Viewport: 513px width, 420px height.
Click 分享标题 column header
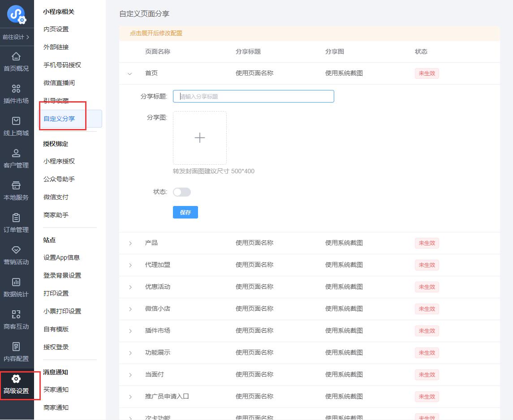point(248,51)
